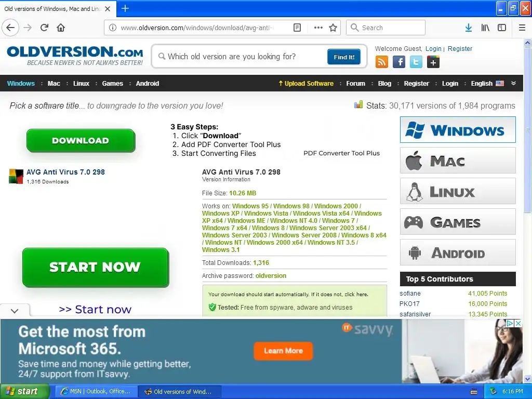Viewport: 532px width, 399px height.
Task: Click the Firefox Search box
Action: (x=386, y=28)
